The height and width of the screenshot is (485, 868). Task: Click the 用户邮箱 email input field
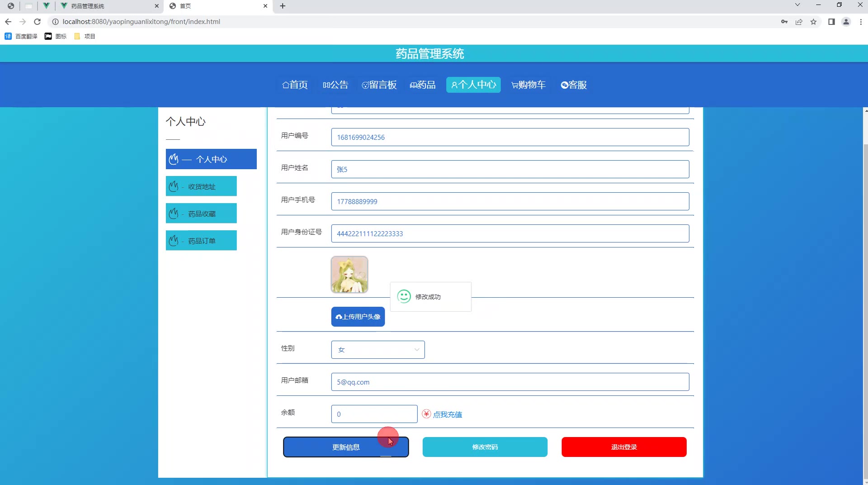point(510,382)
